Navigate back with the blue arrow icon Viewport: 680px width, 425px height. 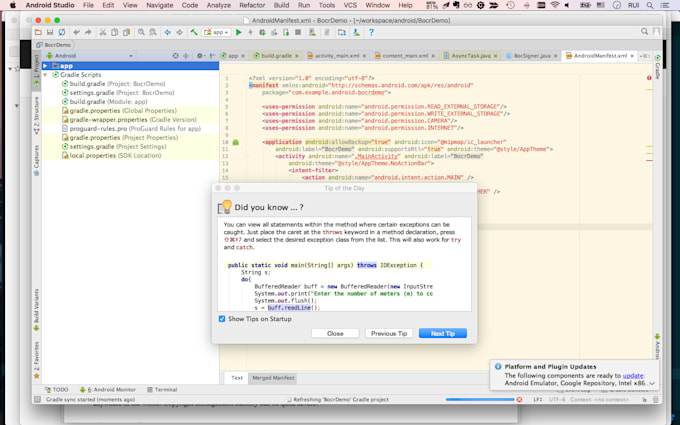[167, 33]
